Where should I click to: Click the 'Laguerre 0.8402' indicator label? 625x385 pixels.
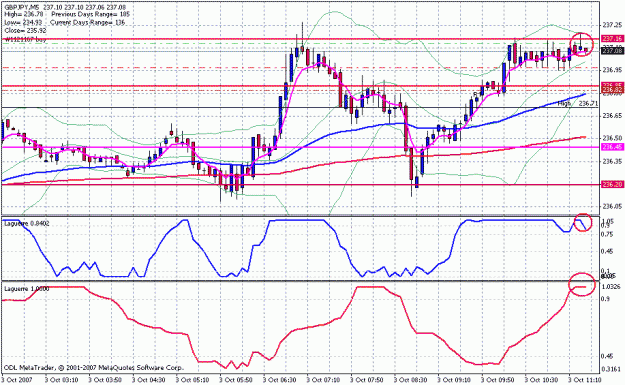pos(27,224)
